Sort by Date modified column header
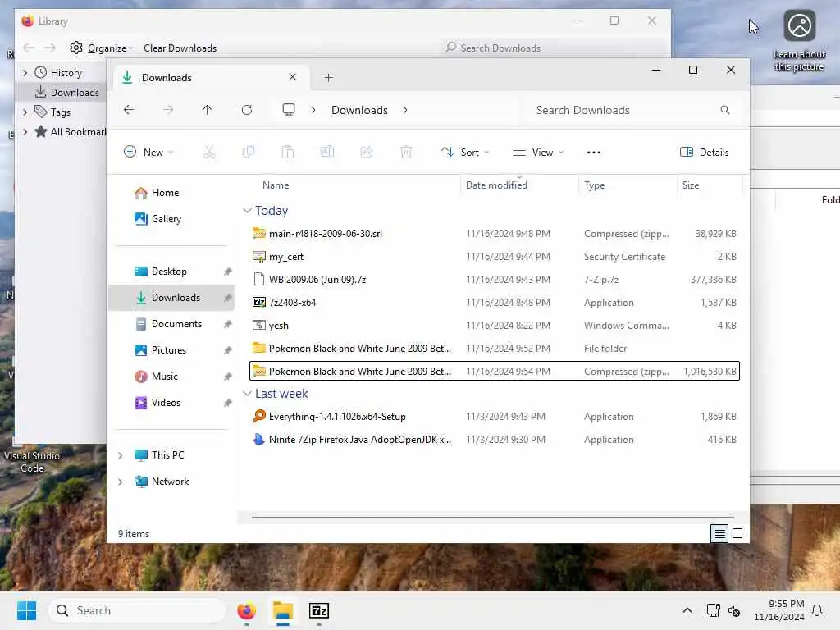The image size is (840, 630). coord(496,185)
